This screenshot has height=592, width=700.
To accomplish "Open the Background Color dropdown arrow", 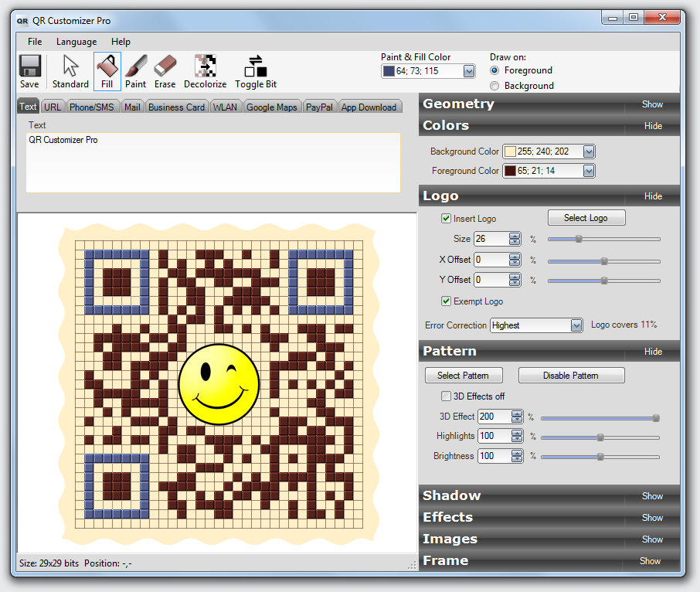I will point(589,151).
